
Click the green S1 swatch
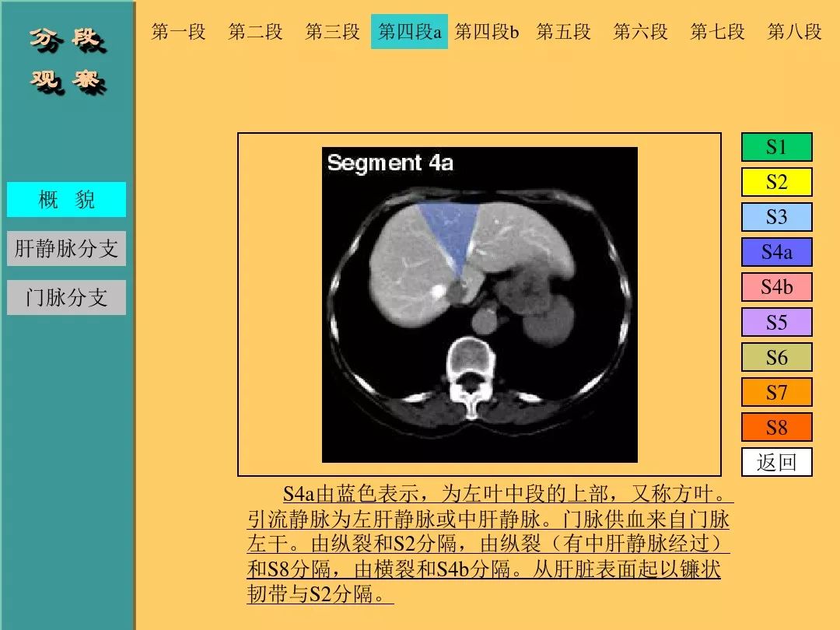click(x=776, y=147)
